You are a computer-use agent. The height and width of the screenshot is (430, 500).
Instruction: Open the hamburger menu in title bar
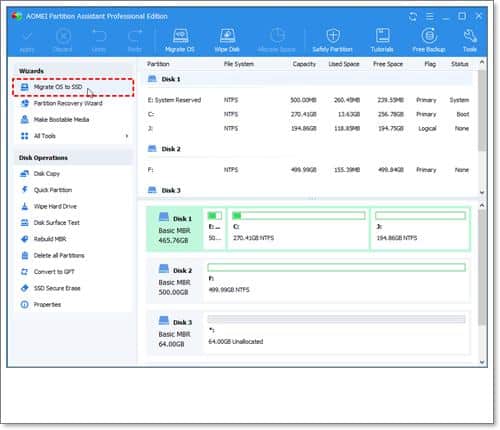pos(430,16)
